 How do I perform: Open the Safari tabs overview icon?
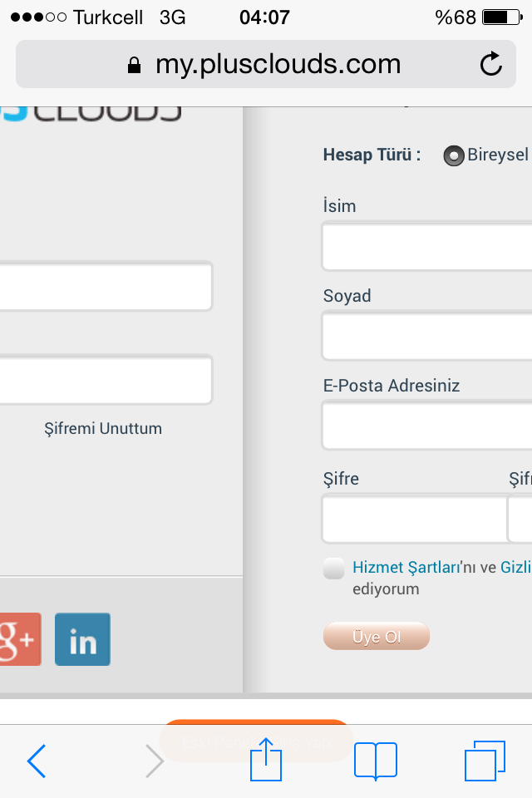click(485, 761)
